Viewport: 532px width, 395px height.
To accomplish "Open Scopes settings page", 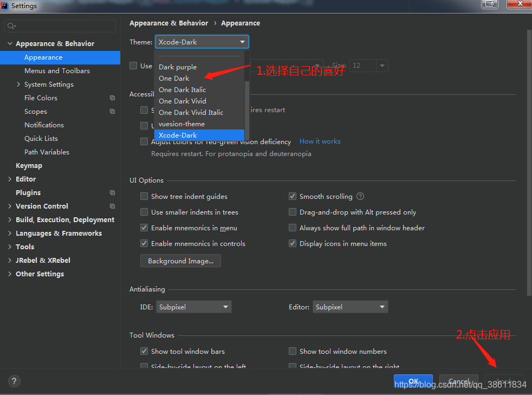I will click(36, 112).
